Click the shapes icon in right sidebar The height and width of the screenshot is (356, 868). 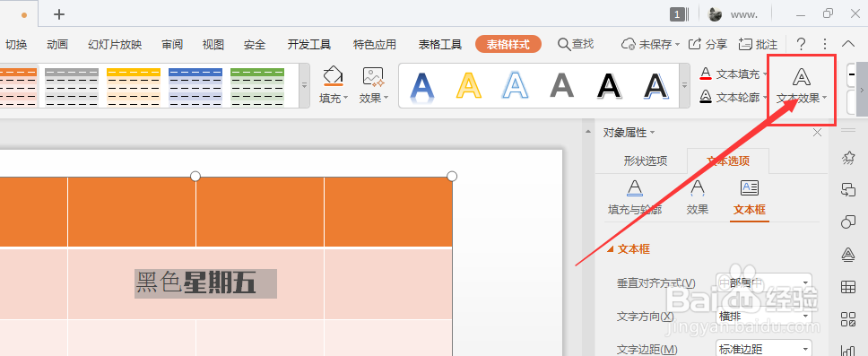click(x=848, y=222)
